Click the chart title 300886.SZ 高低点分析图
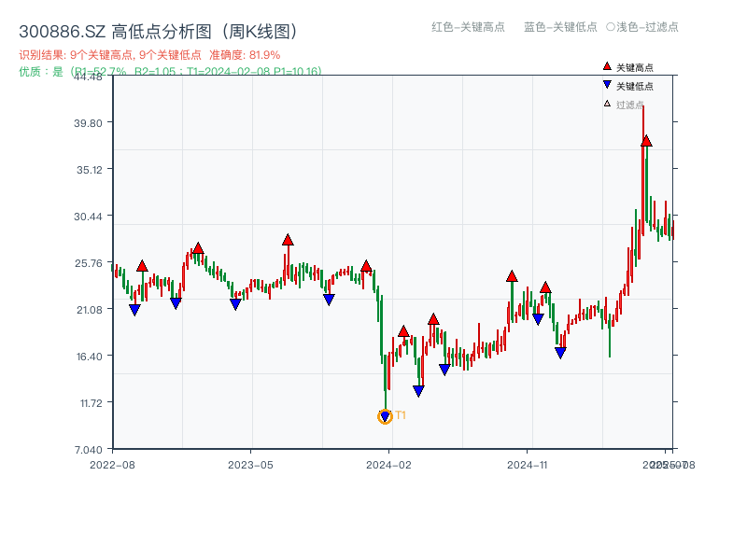 point(158,32)
